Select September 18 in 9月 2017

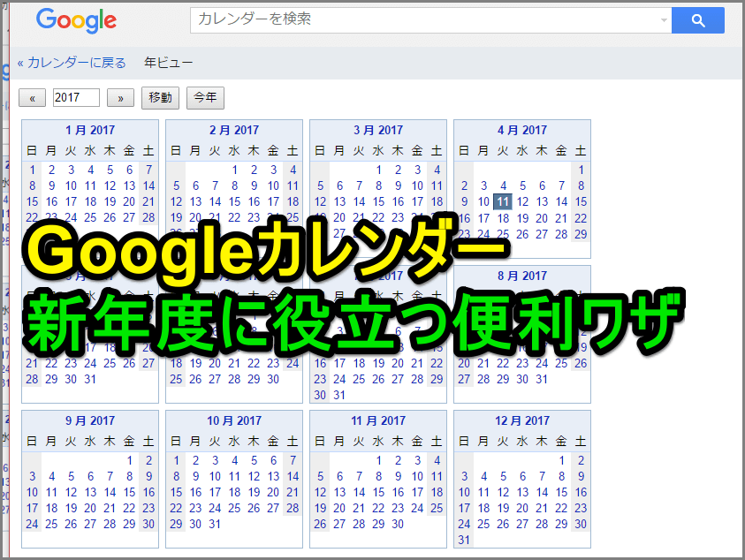(x=52, y=508)
